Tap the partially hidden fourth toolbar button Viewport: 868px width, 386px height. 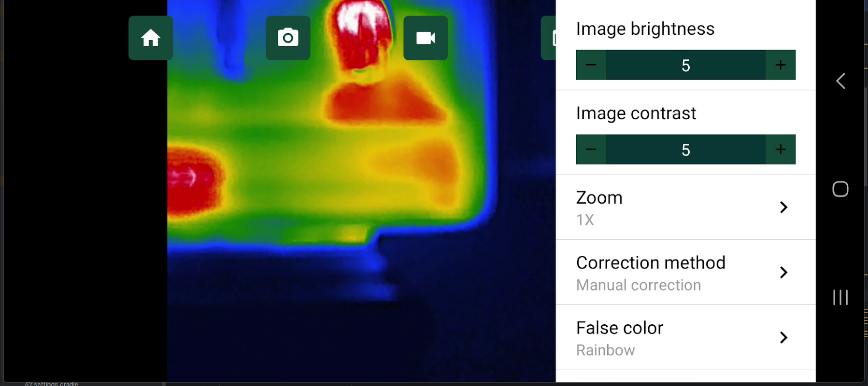[x=549, y=38]
